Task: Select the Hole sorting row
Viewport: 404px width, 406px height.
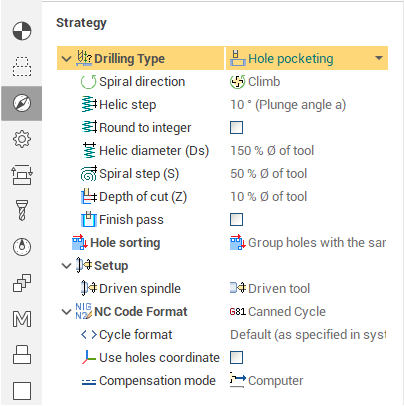Action: tap(222, 243)
